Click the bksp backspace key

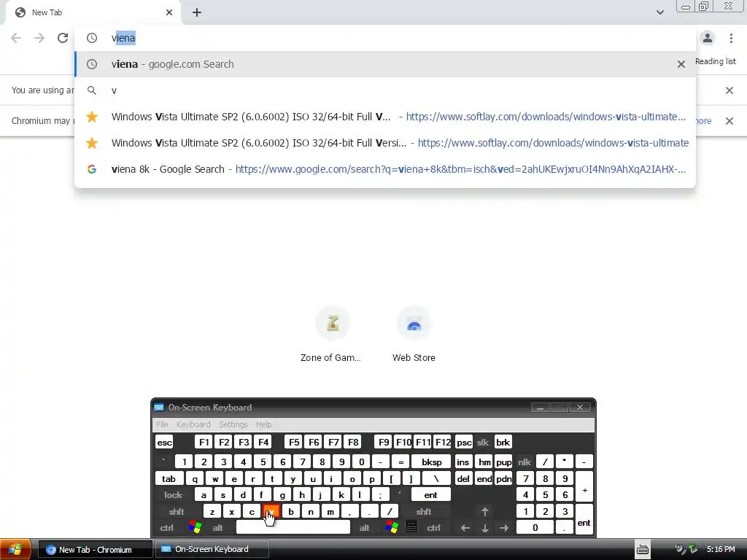click(431, 462)
